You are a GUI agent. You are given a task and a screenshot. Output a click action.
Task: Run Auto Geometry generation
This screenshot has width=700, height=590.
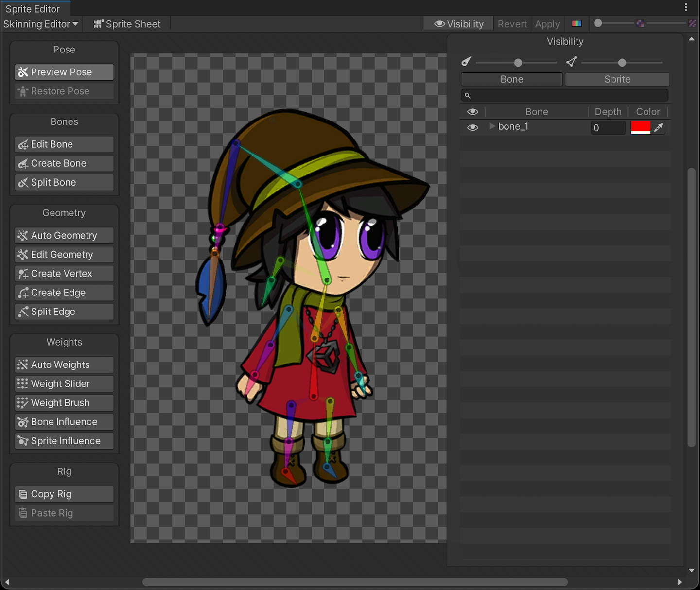click(64, 236)
